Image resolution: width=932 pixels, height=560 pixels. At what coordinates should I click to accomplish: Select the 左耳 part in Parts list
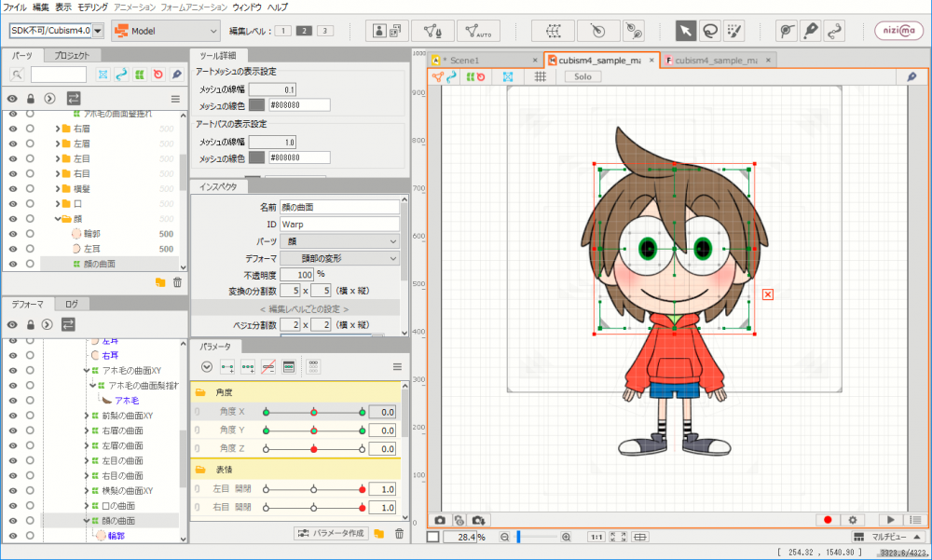coord(91,249)
